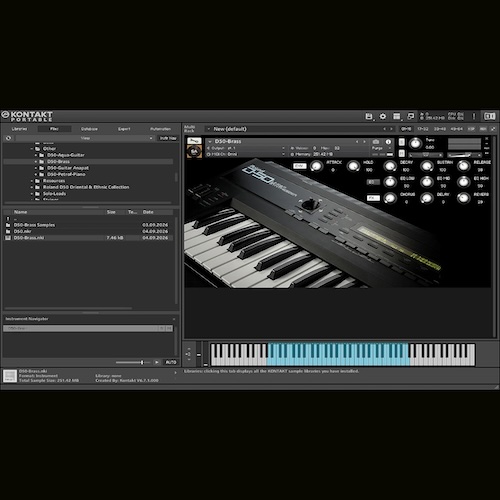500x500 pixels.
Task: Click the parent directory up icon in file list
Action: pyautogui.click(x=8, y=219)
